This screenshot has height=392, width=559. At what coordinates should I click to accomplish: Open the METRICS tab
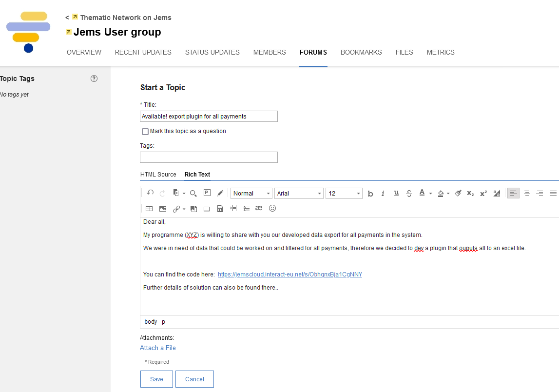pyautogui.click(x=441, y=53)
